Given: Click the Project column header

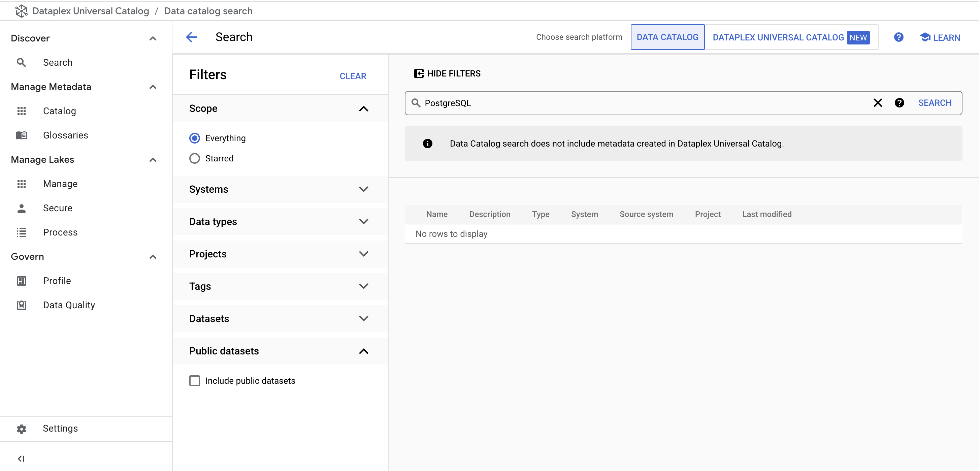Looking at the screenshot, I should (x=708, y=214).
